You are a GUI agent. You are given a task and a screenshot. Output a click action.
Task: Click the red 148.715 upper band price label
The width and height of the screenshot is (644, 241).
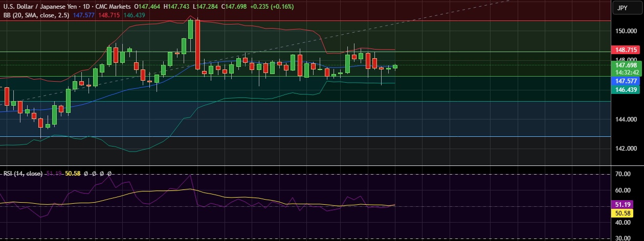626,50
